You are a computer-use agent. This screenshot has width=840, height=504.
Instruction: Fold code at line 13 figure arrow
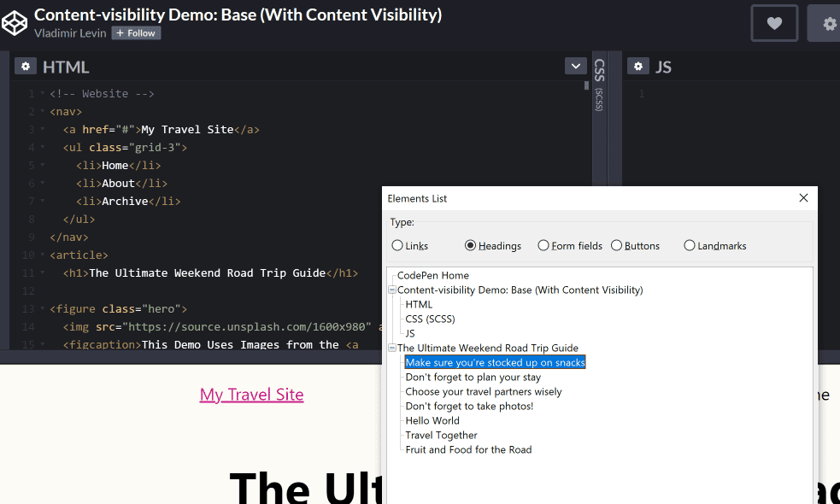click(x=43, y=308)
